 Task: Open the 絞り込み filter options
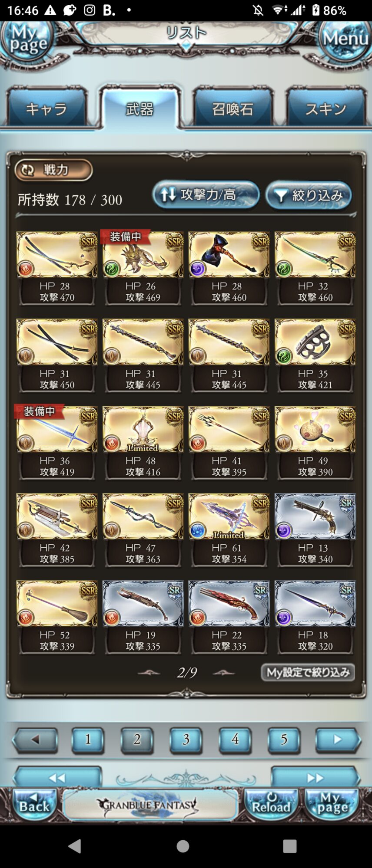[x=309, y=195]
